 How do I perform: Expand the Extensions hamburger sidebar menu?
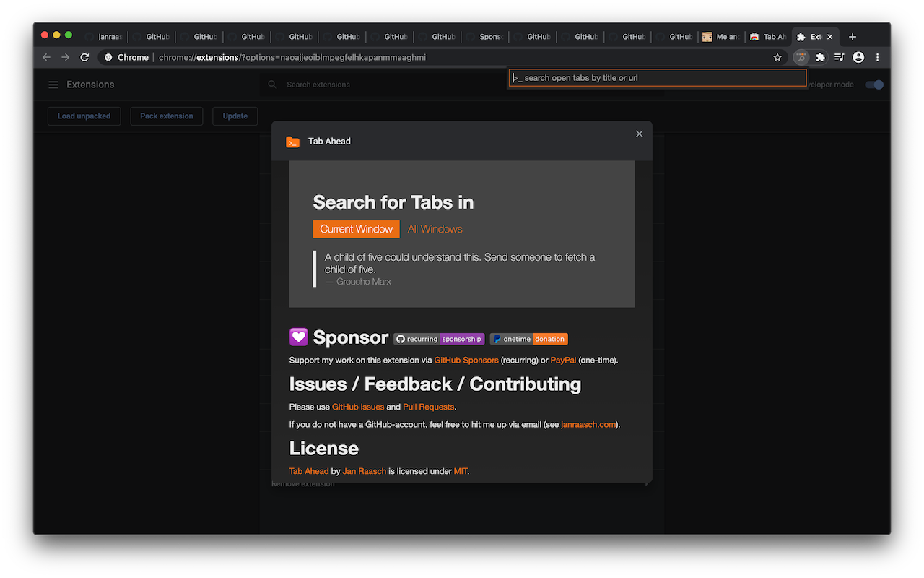(x=53, y=85)
